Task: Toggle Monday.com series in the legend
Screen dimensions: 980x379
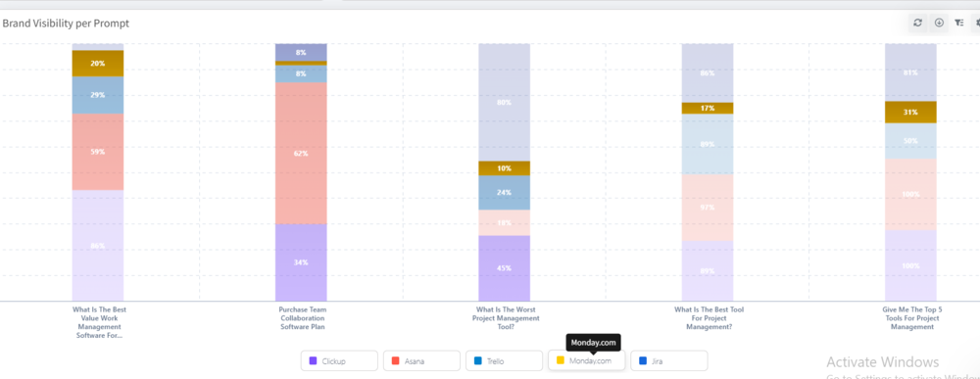Action: (x=587, y=361)
